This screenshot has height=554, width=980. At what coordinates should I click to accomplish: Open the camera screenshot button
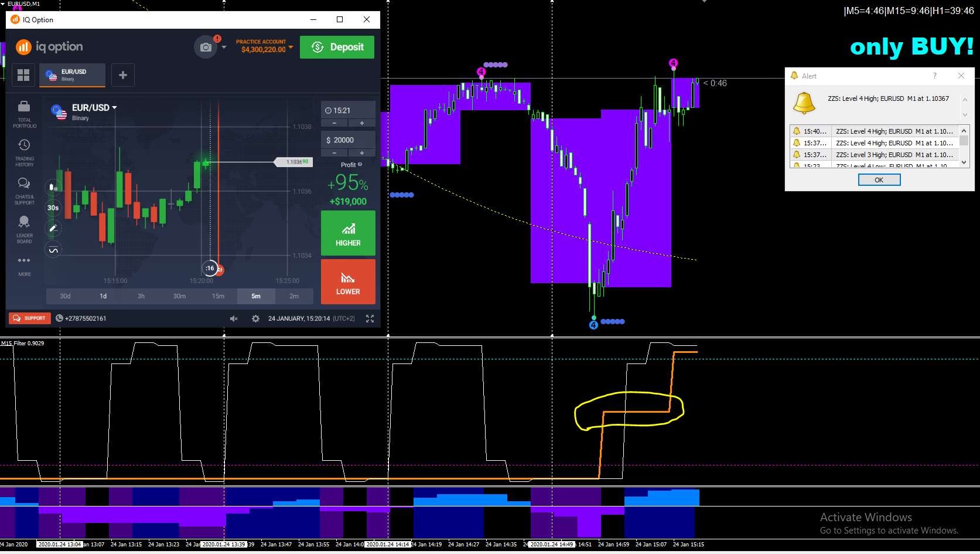pos(206,47)
